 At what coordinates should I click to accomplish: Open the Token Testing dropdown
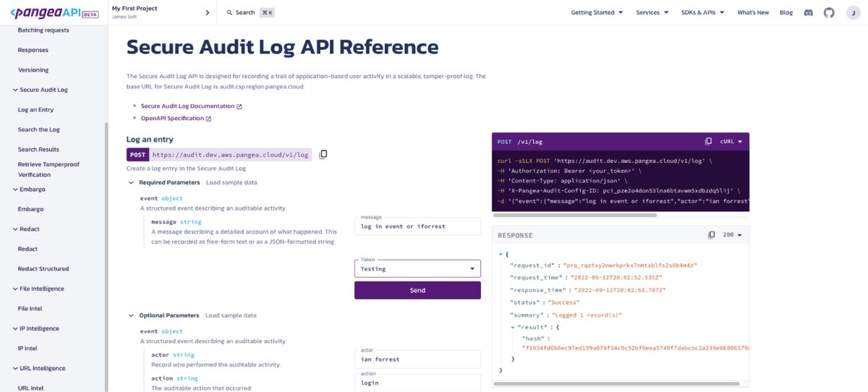tap(417, 268)
